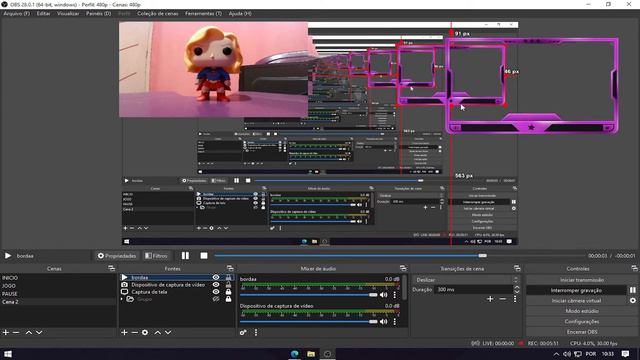
Task: Click Interromper gravação button
Action: pos(576,290)
